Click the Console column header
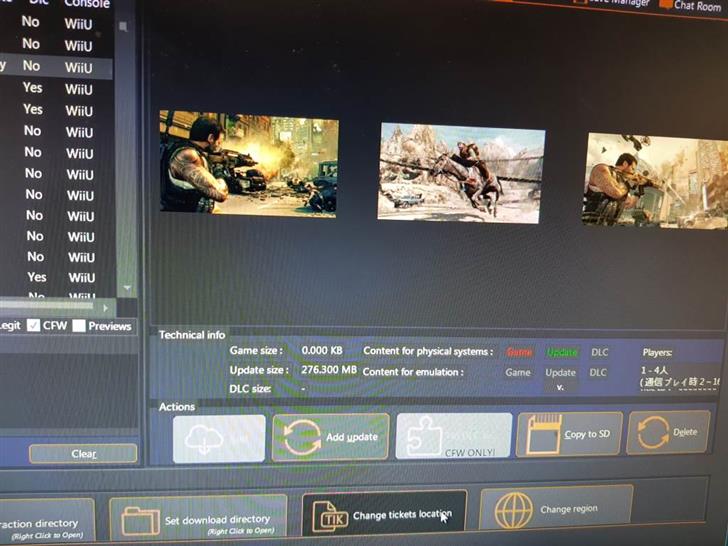The image size is (728, 546). click(87, 4)
